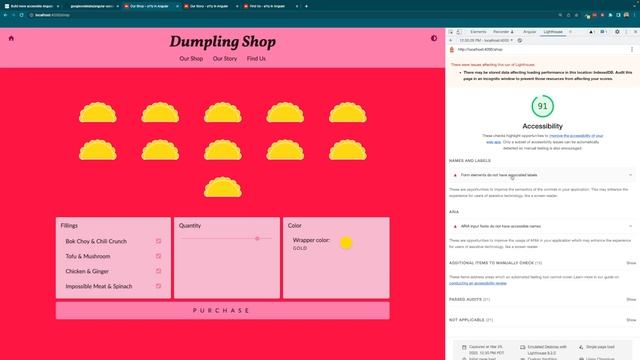
Task: Click the warnings count icon in DevTools
Action: click(591, 31)
